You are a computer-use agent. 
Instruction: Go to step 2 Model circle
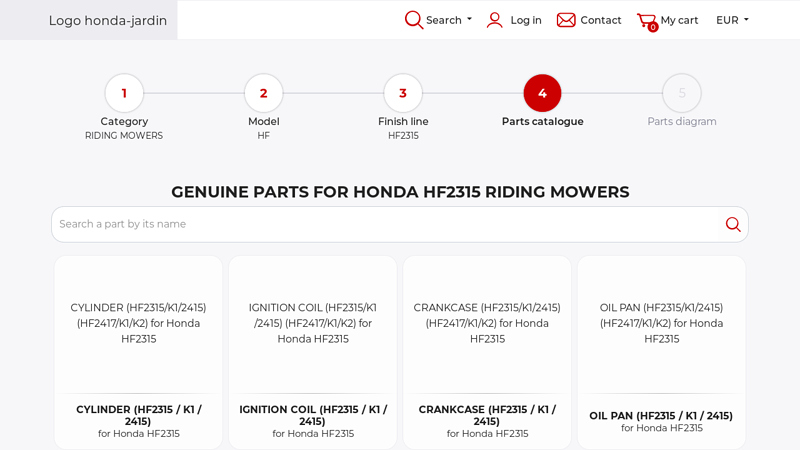263,93
